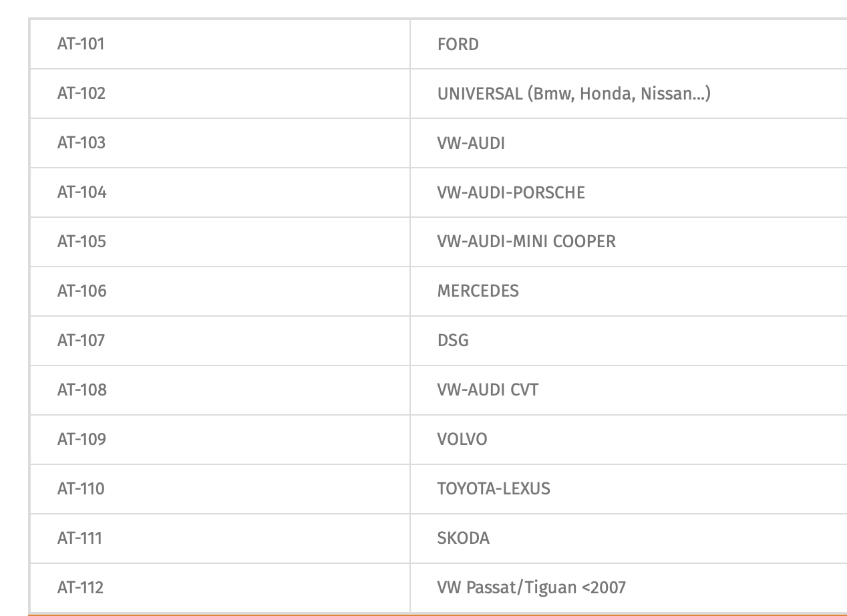This screenshot has width=847, height=616.
Task: Select the VW Passat/Tiguan <2007 entry
Action: click(531, 588)
